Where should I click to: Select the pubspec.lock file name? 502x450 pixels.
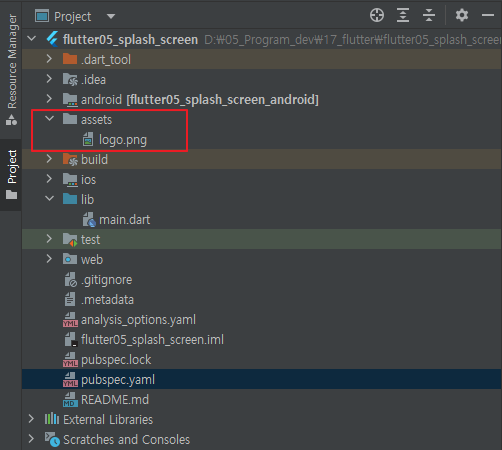(x=116, y=360)
